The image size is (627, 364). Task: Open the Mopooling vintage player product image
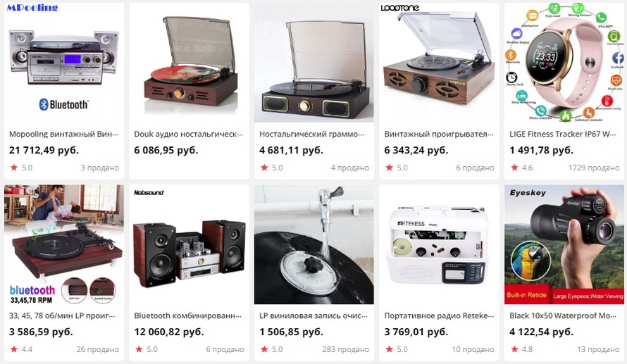point(64,63)
